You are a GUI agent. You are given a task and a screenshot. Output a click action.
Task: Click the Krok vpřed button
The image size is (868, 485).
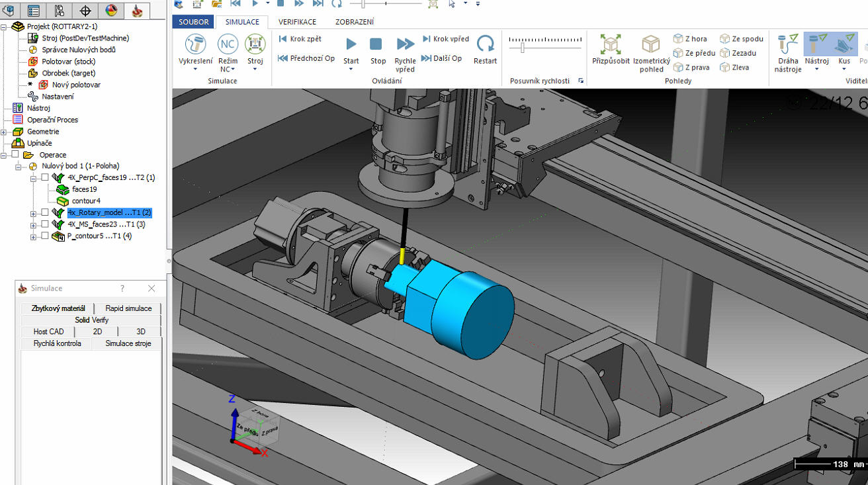(x=446, y=39)
